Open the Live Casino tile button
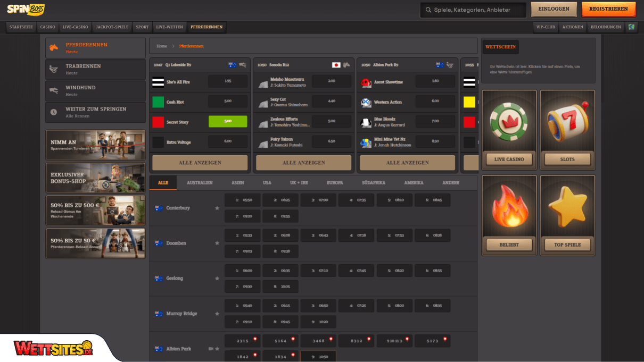 click(x=509, y=159)
